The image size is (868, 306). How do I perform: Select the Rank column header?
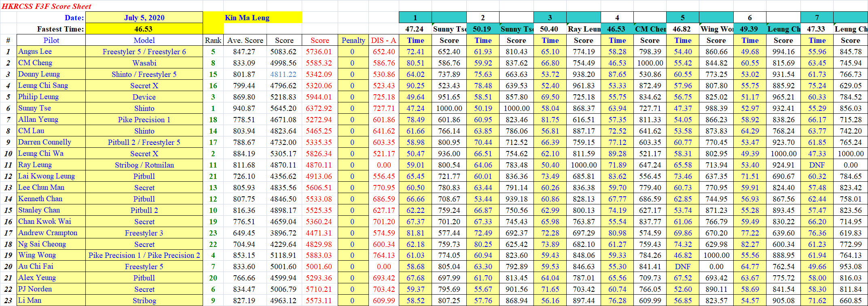pyautogui.click(x=213, y=40)
